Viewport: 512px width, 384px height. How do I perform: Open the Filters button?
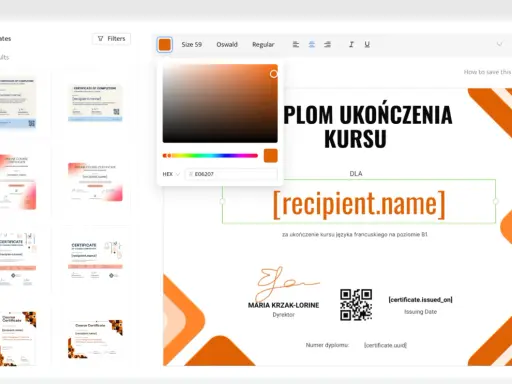click(111, 39)
